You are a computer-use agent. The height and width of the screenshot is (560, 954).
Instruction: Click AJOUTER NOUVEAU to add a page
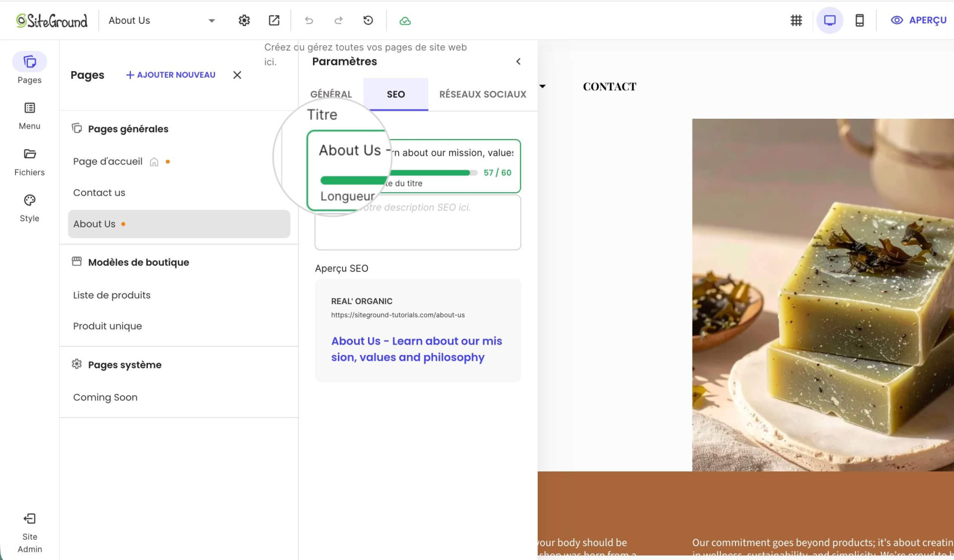(170, 75)
